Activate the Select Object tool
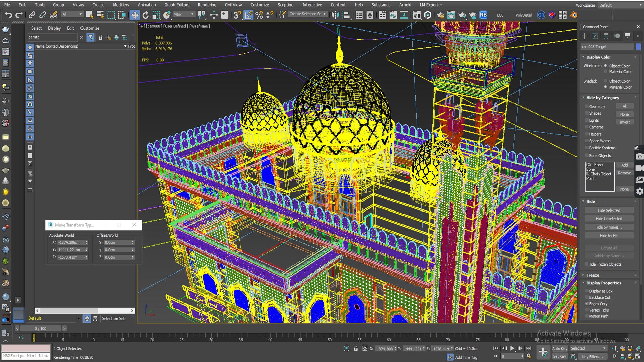644x362 pixels. pos(89,15)
